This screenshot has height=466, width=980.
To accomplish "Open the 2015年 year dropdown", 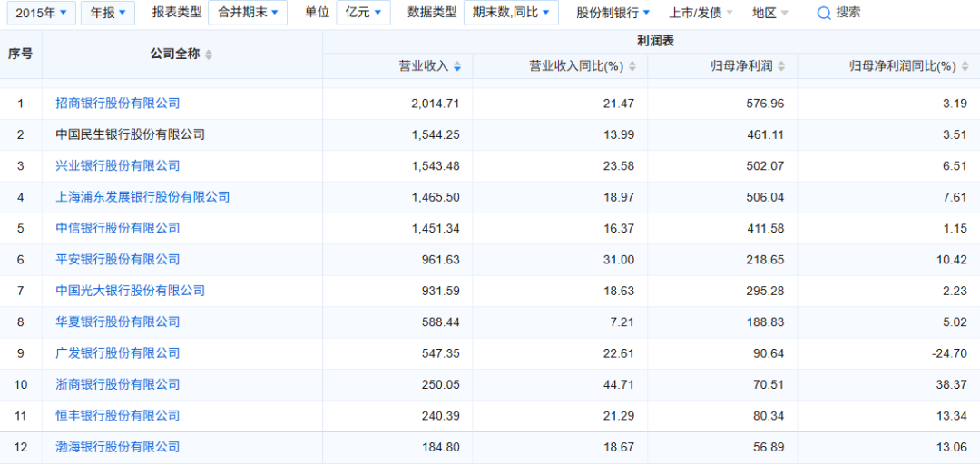I will pos(40,13).
